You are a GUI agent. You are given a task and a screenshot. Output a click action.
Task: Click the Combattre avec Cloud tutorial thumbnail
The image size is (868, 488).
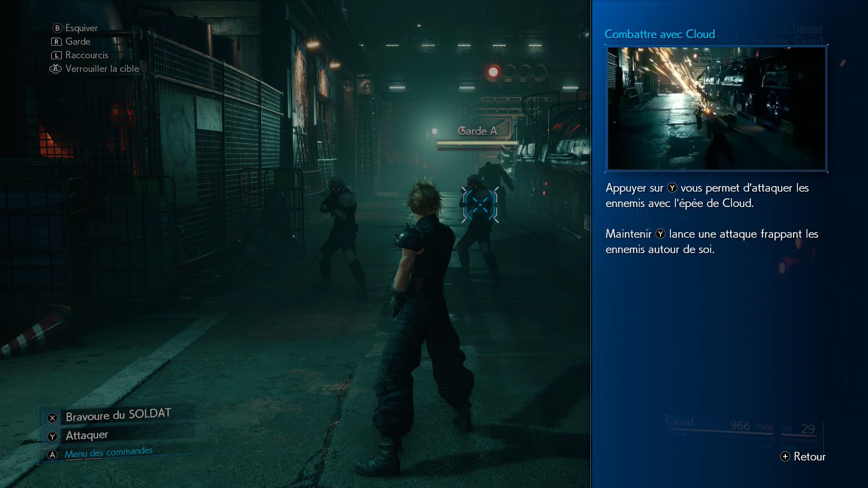pos(716,108)
